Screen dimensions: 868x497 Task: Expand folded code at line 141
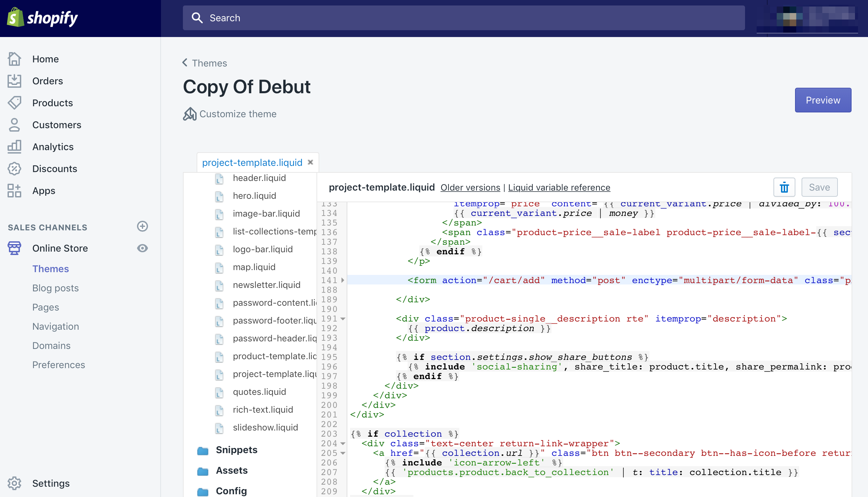click(x=343, y=280)
